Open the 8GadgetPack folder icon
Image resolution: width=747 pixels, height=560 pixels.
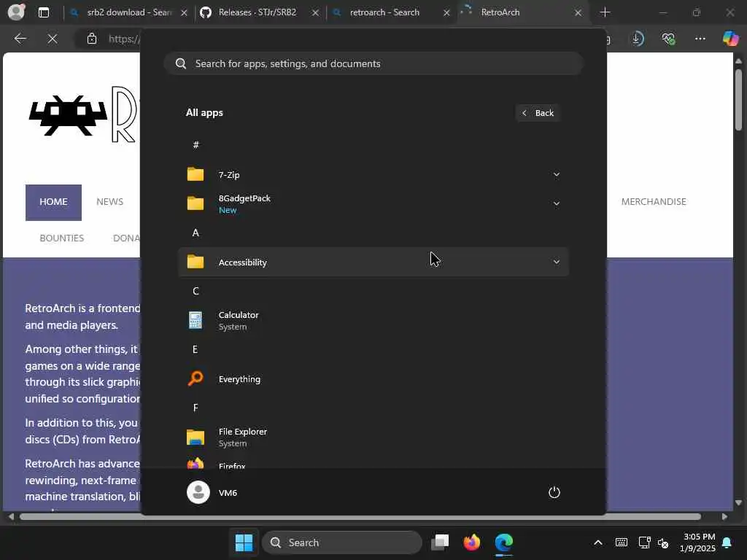196,203
